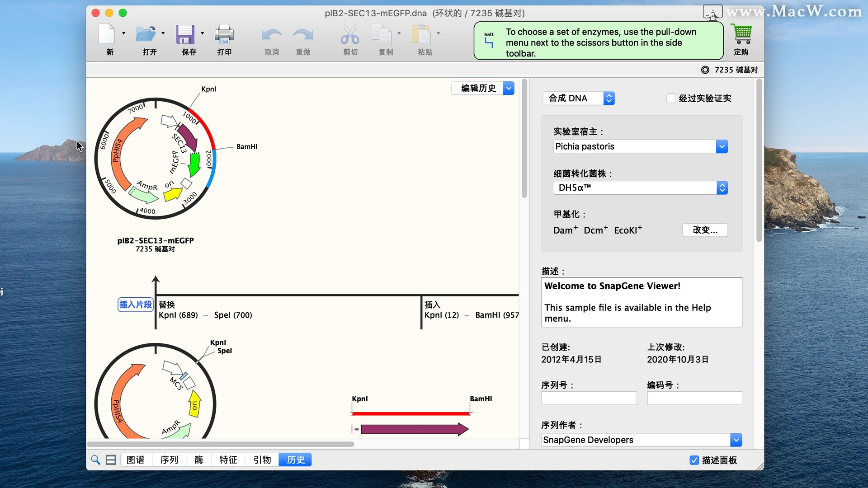Click the magnifying glass search icon
The image size is (868, 488).
click(x=95, y=460)
